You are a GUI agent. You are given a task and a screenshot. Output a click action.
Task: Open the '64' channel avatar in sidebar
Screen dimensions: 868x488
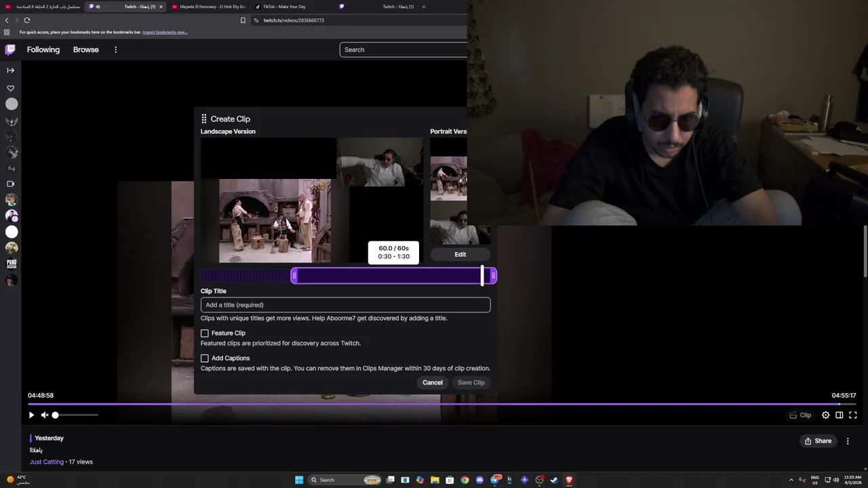12,168
